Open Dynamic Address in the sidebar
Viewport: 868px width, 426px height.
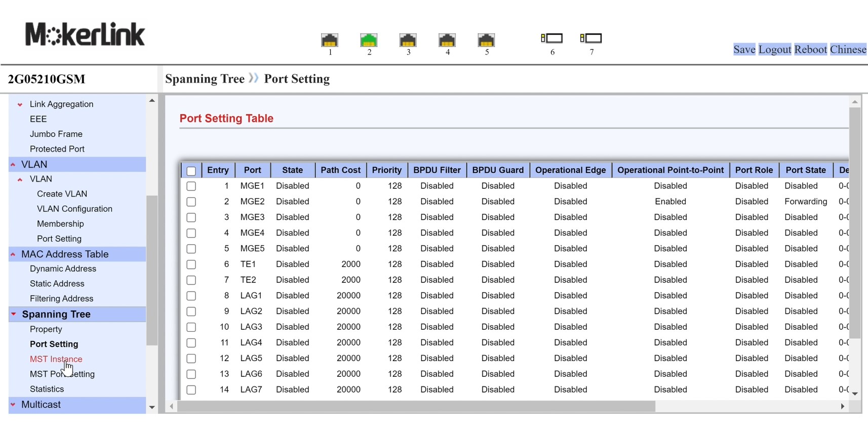63,269
